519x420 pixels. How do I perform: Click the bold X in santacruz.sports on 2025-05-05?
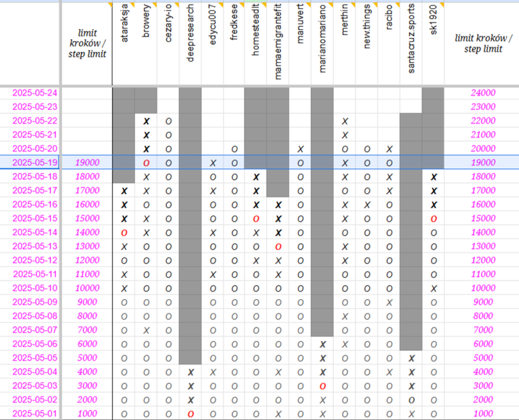click(x=412, y=358)
